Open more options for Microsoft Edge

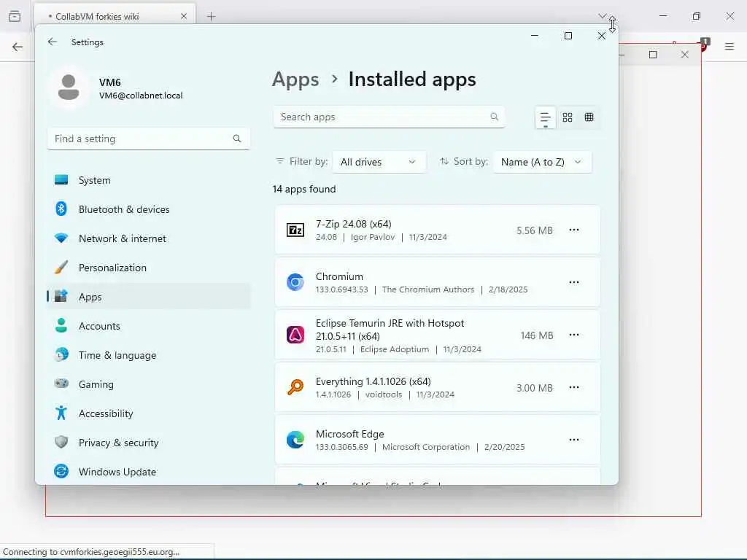tap(574, 440)
